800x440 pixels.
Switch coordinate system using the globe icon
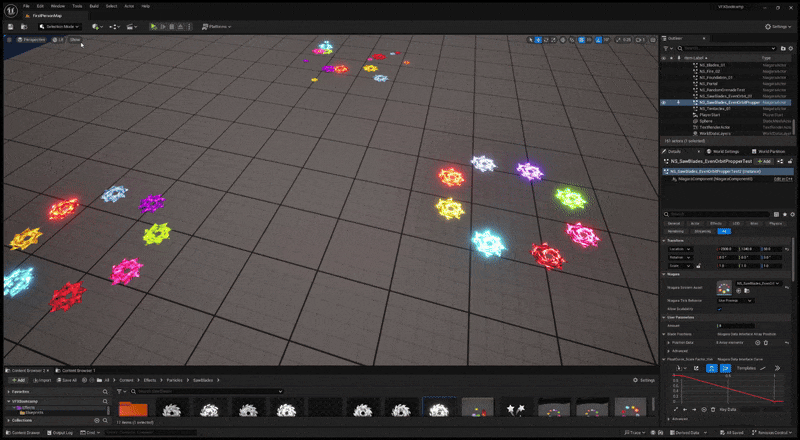(x=563, y=40)
